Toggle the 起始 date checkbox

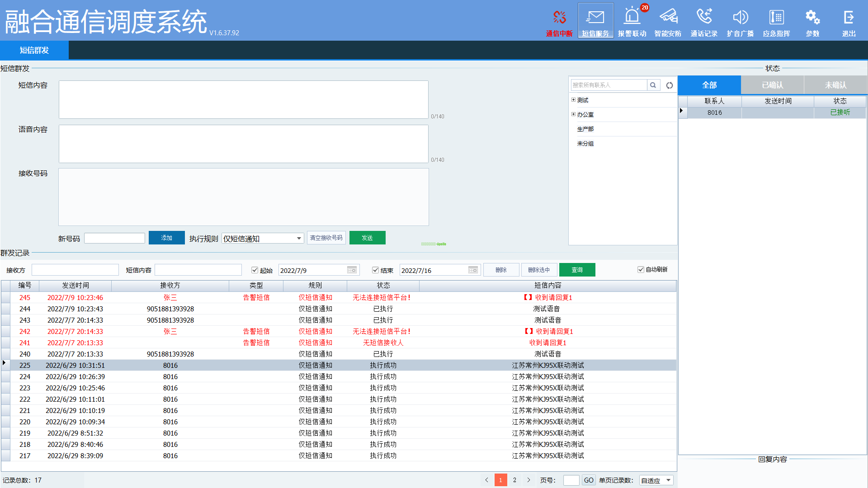[255, 270]
